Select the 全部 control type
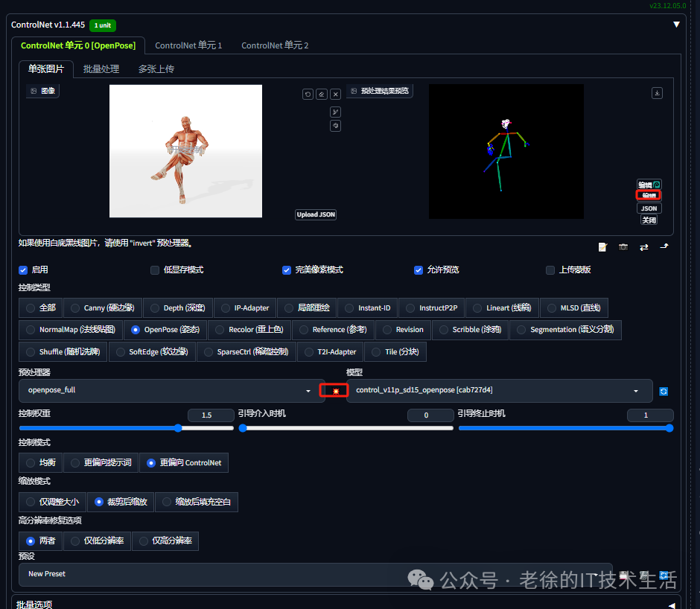 click(x=41, y=308)
